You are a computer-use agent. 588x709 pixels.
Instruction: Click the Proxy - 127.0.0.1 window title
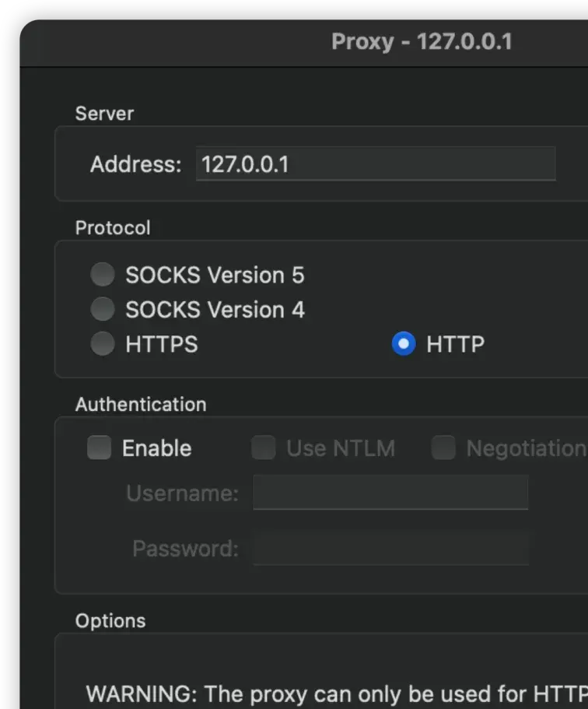point(422,41)
